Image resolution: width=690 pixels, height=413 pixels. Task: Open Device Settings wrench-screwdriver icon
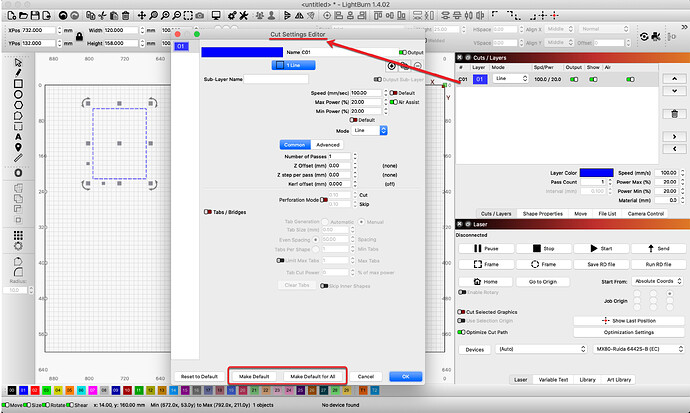tap(243, 16)
